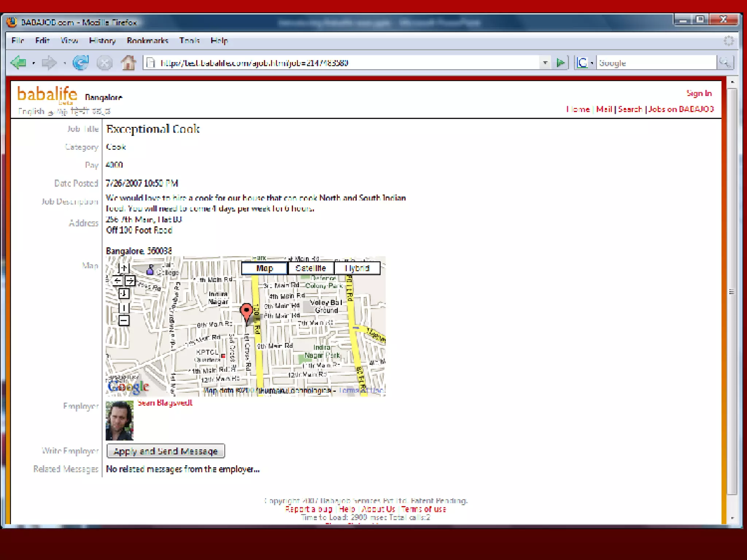Viewport: 747px width, 560px height.
Task: Click the red location pin on map
Action: (x=247, y=312)
